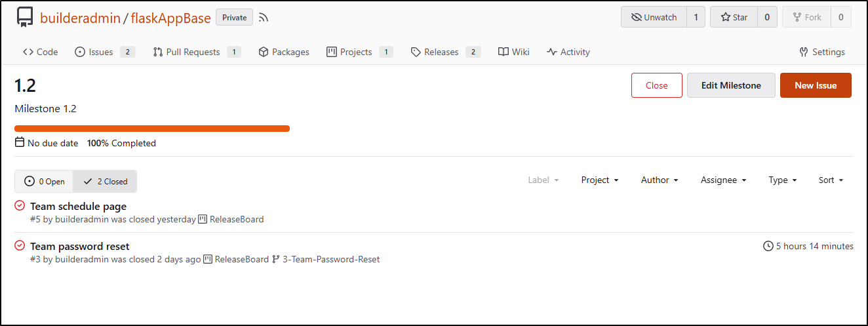
Task: Open the Assignee filter dropdown
Action: tap(724, 180)
